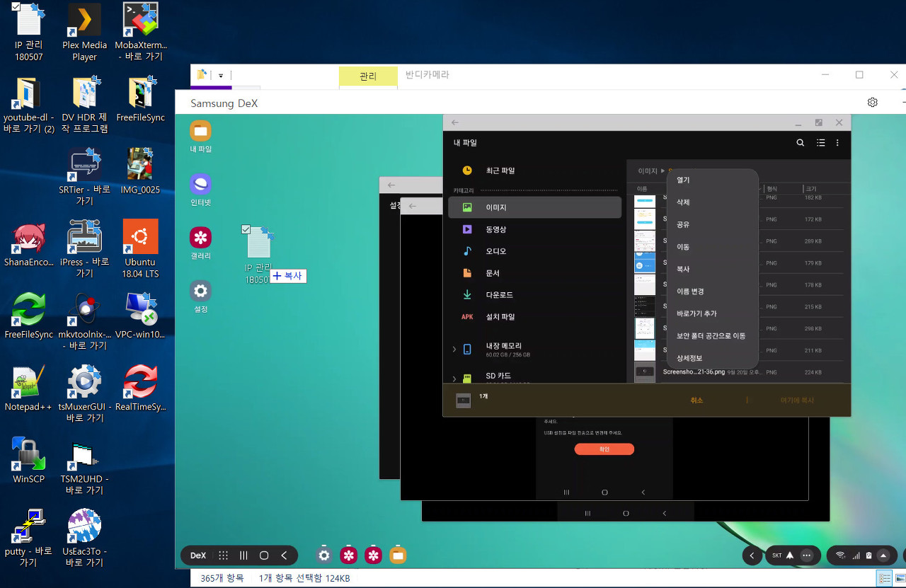
Task: Click the thumbnail of the 182 KB PNG file
Action: [645, 202]
